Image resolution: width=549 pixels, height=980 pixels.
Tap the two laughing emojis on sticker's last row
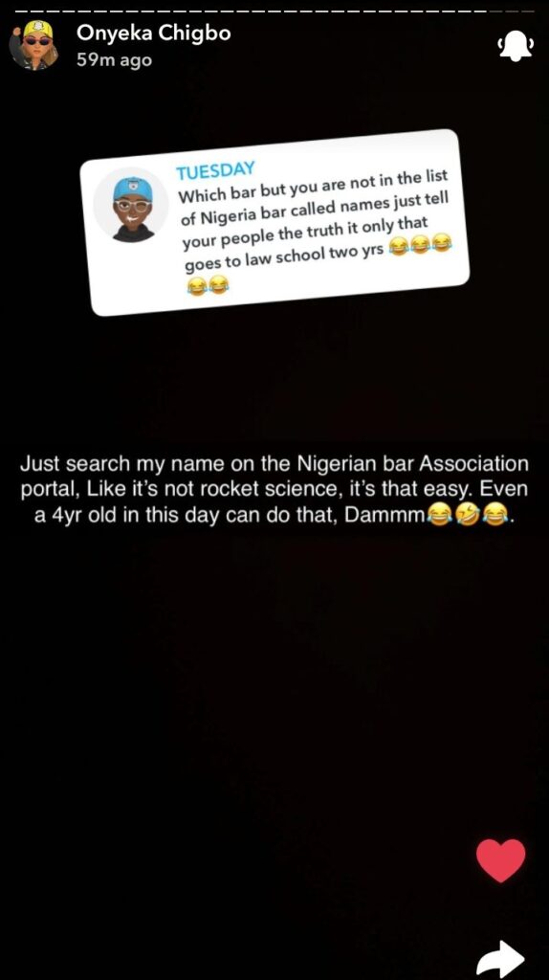pyautogui.click(x=208, y=286)
